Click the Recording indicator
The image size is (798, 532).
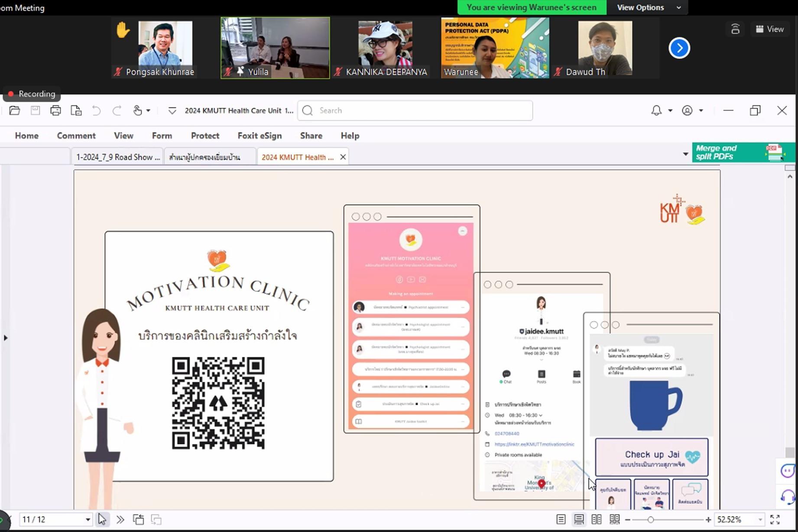[32, 94]
